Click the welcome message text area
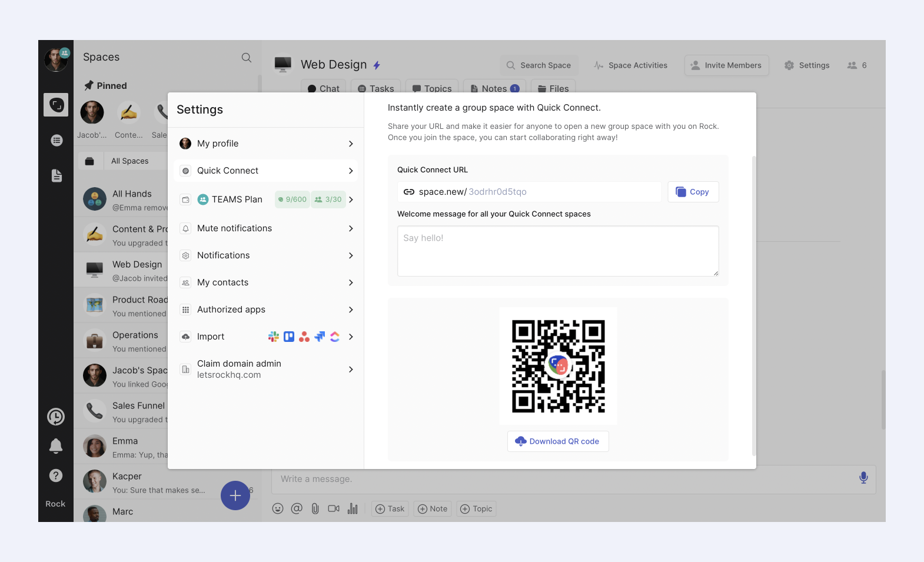Image resolution: width=924 pixels, height=562 pixels. point(557,251)
